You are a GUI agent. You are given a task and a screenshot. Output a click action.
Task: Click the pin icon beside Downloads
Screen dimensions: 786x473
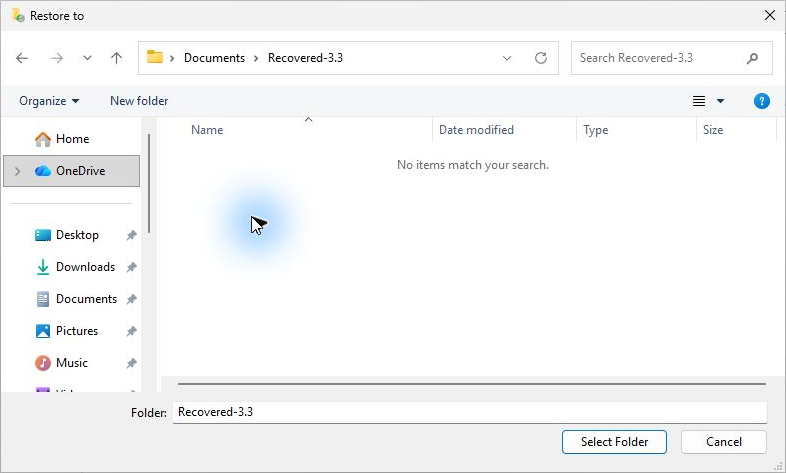pos(131,267)
